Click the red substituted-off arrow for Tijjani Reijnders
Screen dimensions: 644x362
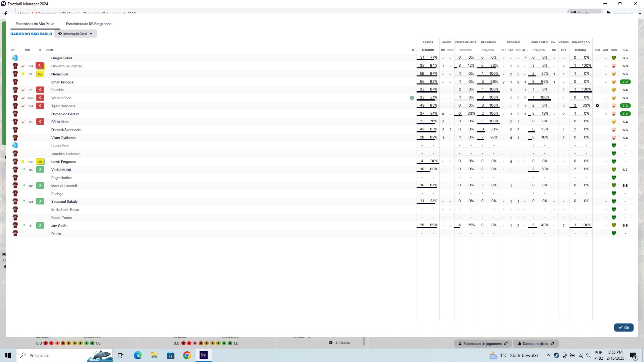click(40, 106)
